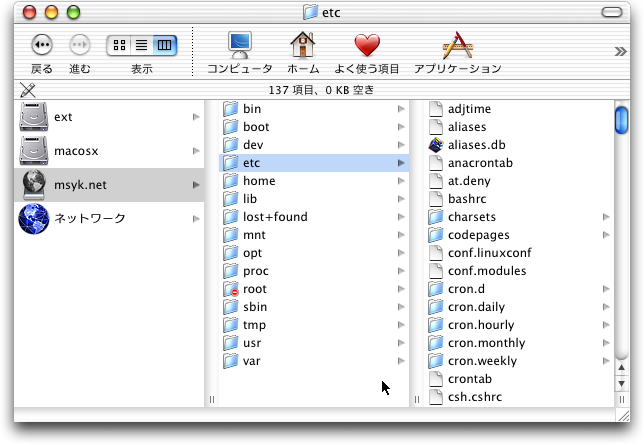The width and height of the screenshot is (644, 445).
Task: Open Applications (アプリケーション) toolbar icon
Action: pyautogui.click(x=456, y=46)
